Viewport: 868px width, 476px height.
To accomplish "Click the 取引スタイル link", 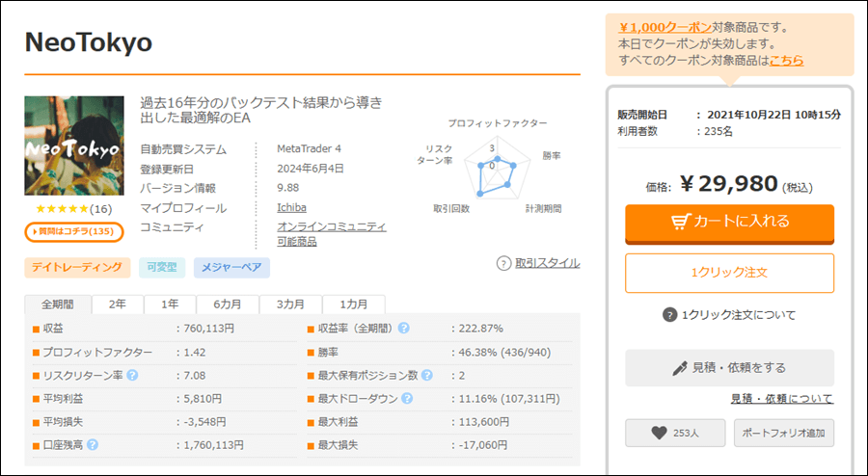I will tap(548, 263).
